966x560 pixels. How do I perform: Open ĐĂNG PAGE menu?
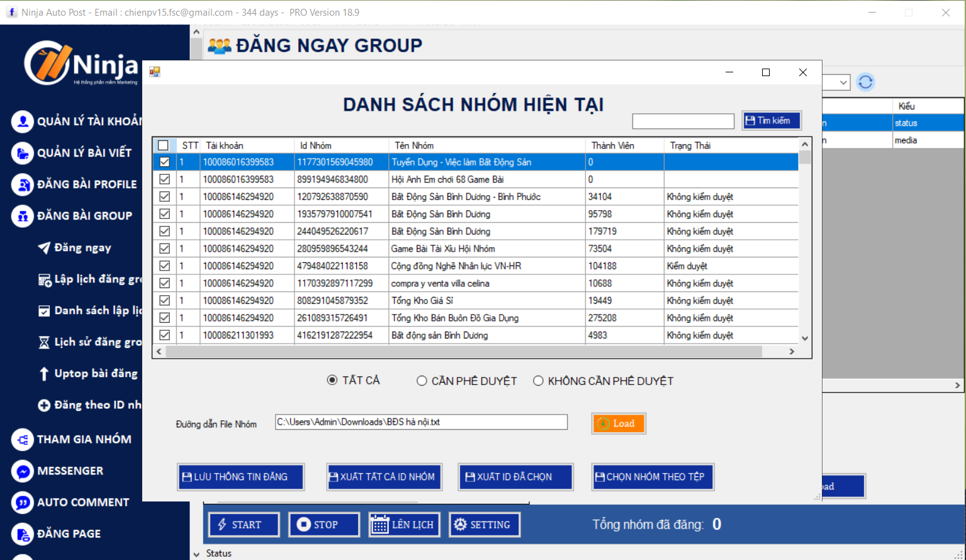[69, 534]
